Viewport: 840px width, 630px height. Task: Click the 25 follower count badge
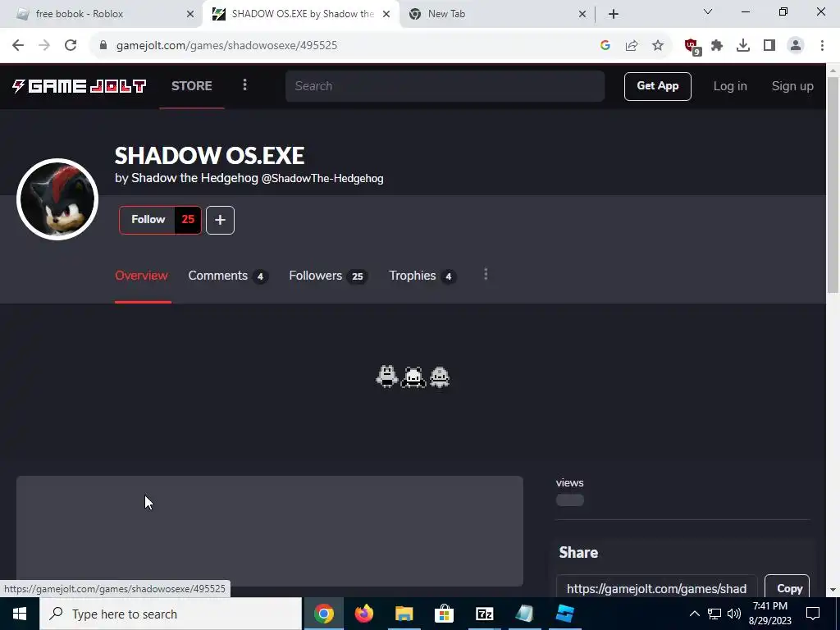tap(188, 220)
